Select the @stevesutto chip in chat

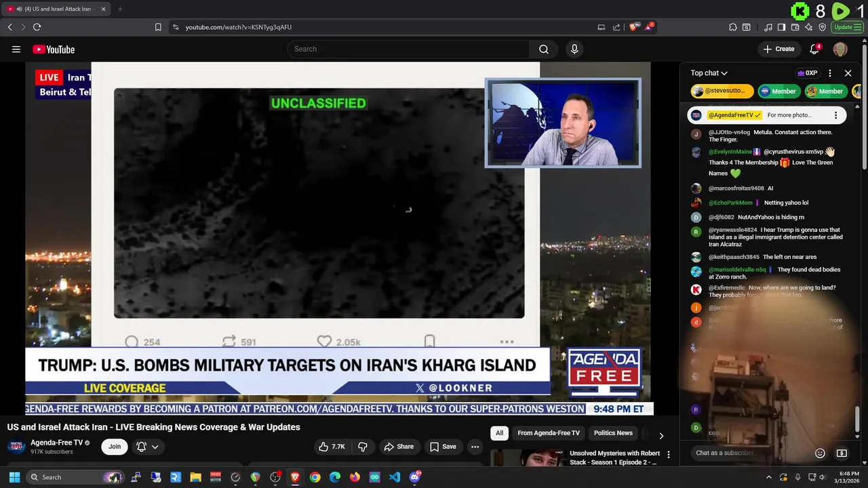[722, 91]
